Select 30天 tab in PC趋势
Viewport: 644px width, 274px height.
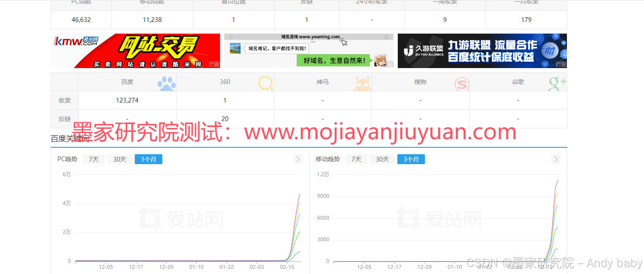coord(120,159)
